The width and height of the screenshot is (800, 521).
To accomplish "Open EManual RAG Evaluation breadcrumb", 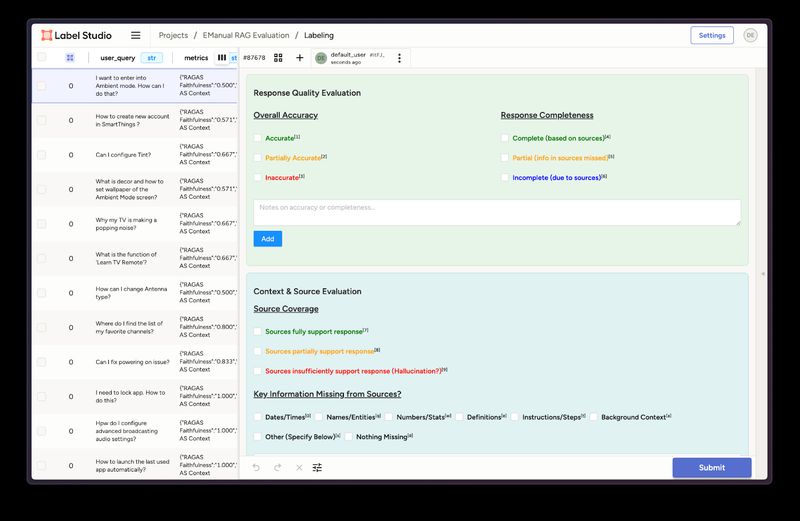I will pos(246,35).
